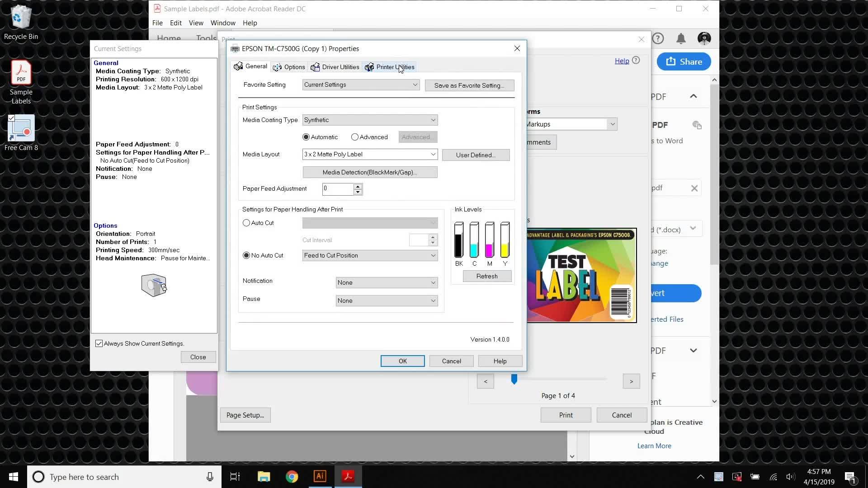Click the Learn More link
Screen dimensions: 868x488
pos(654,446)
